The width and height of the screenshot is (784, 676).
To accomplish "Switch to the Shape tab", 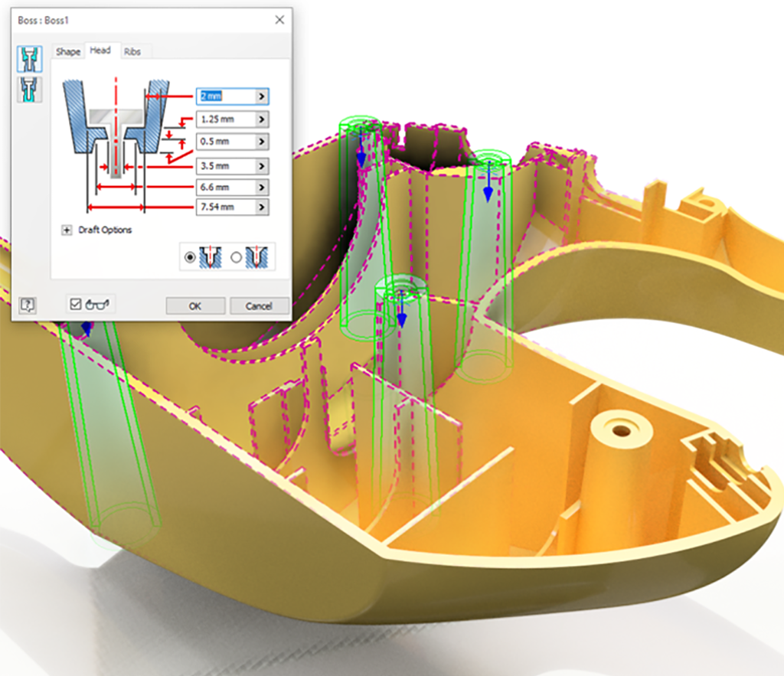I will [x=68, y=52].
